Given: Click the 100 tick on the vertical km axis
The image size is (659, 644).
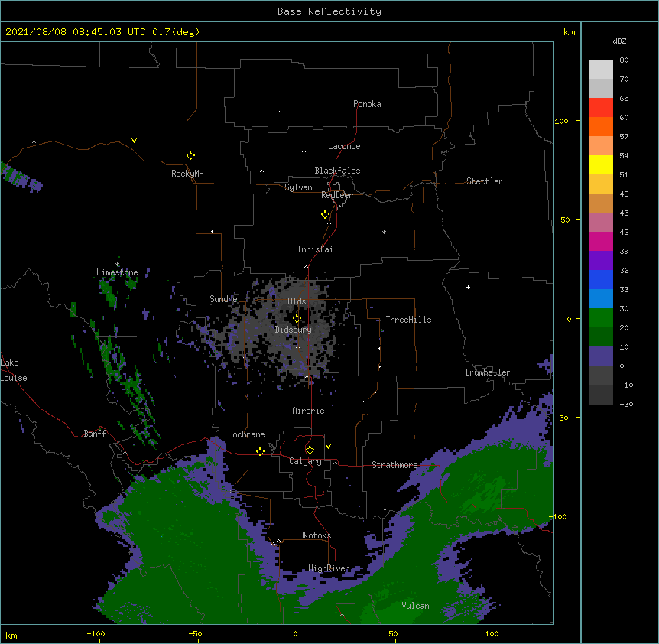Looking at the screenshot, I should 561,122.
